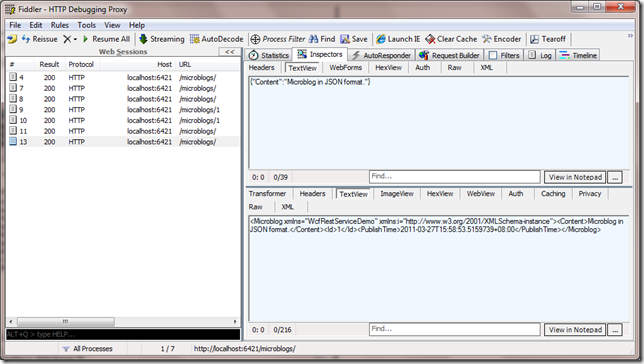Focus the request Find field

(454, 177)
